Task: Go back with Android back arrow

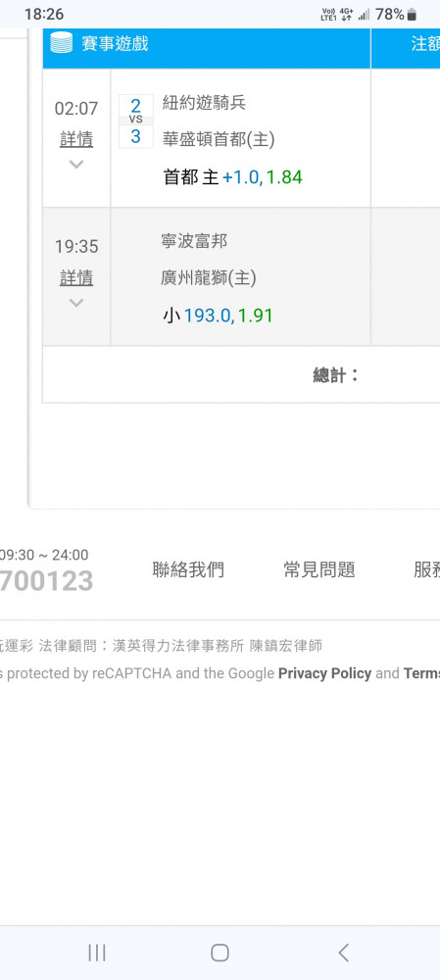Action: pos(343,953)
